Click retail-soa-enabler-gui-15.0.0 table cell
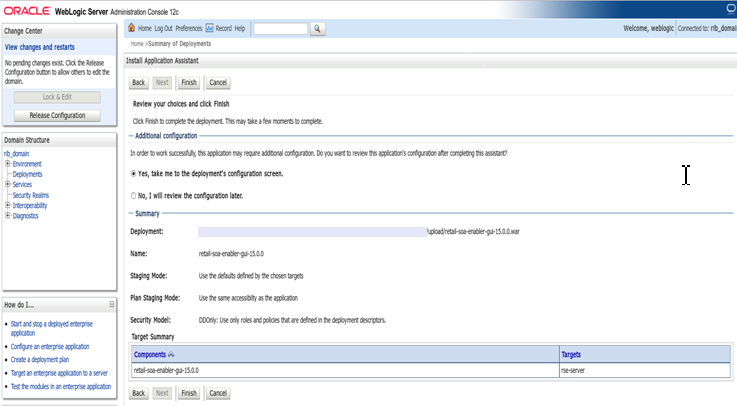The height and width of the screenshot is (406, 737). point(345,370)
